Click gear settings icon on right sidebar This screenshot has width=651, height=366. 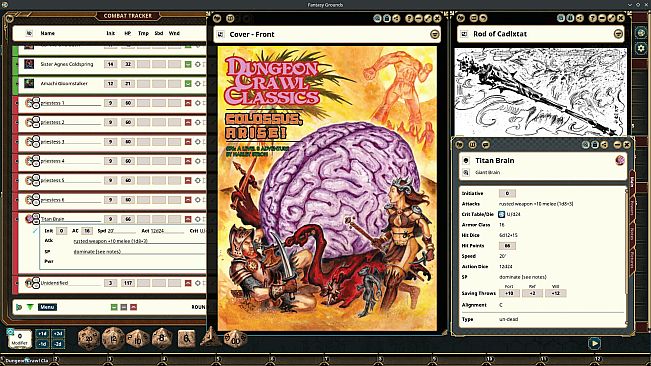point(641,49)
